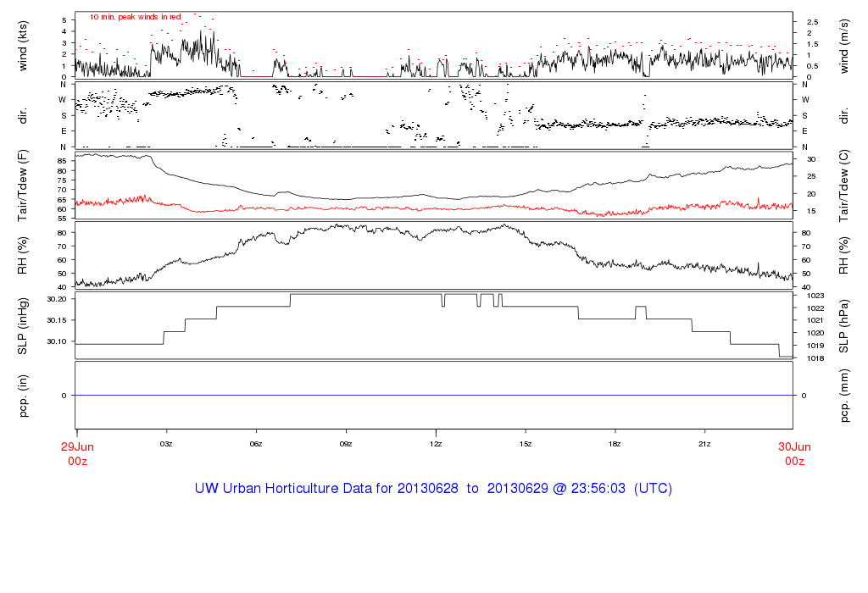Click the '30.15' SLP inHg tick value
Image resolution: width=868 pixels, height=593 pixels.
(57, 320)
